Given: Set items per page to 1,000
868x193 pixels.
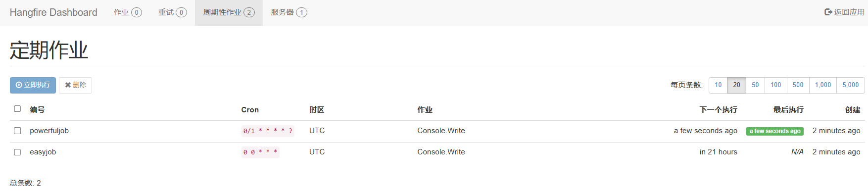Looking at the screenshot, I should (x=823, y=85).
